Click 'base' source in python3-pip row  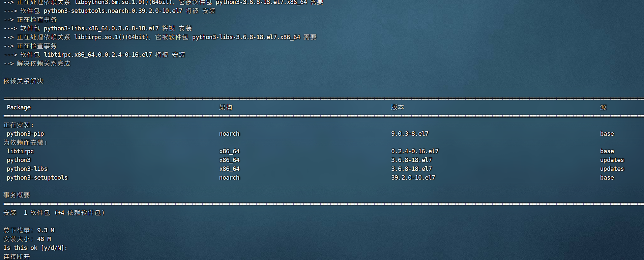coord(607,134)
